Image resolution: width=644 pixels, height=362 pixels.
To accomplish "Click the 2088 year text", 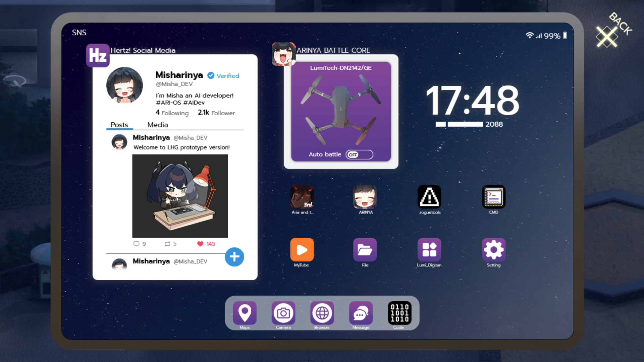I will click(x=494, y=124).
